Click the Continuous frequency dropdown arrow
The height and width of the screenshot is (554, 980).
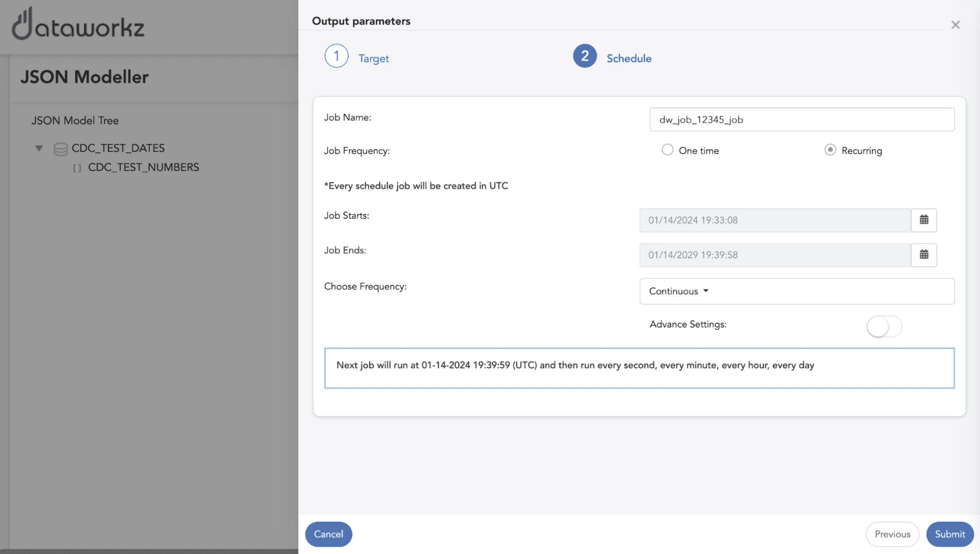coord(706,290)
